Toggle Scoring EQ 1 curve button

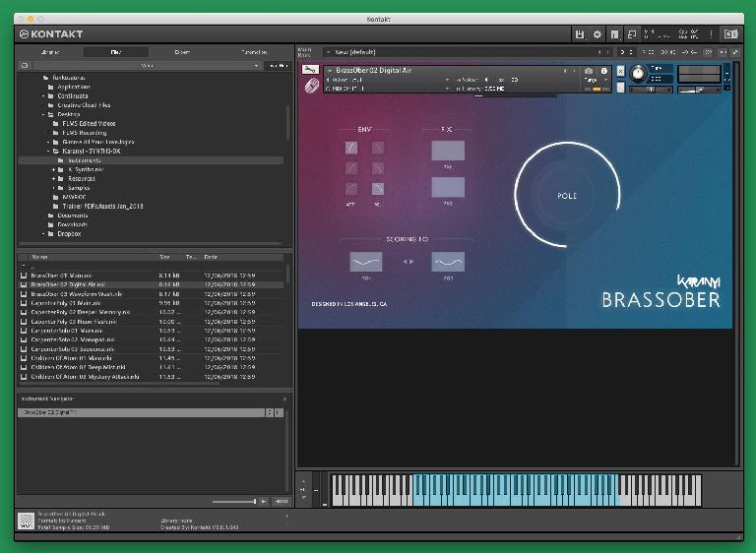click(366, 262)
